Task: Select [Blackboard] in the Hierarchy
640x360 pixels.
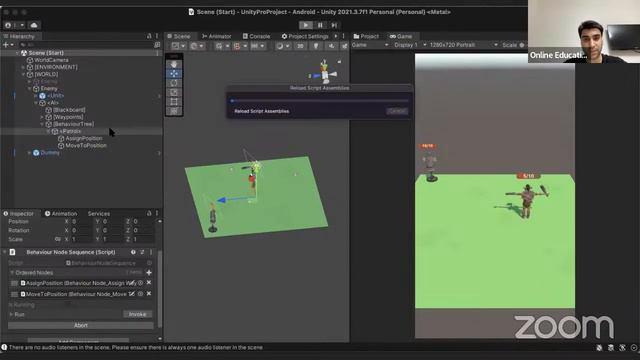Action: pyautogui.click(x=69, y=110)
